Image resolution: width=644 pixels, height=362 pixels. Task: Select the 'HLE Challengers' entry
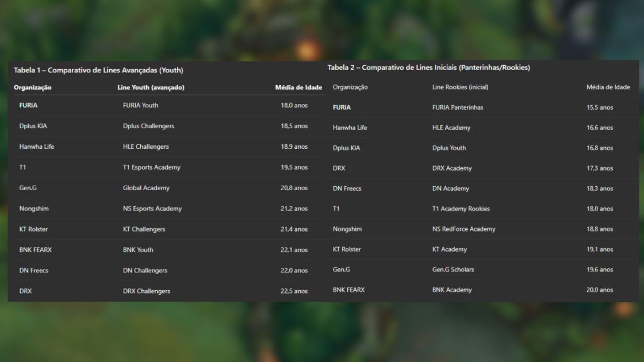click(x=145, y=147)
